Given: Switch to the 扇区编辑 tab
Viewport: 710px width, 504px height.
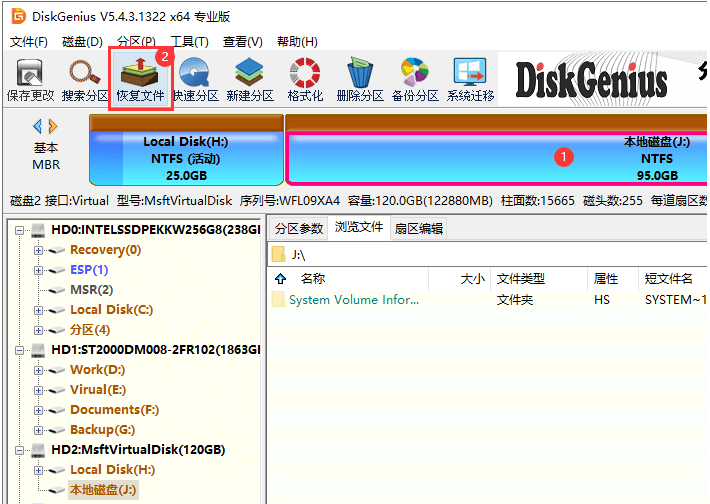Looking at the screenshot, I should (418, 228).
